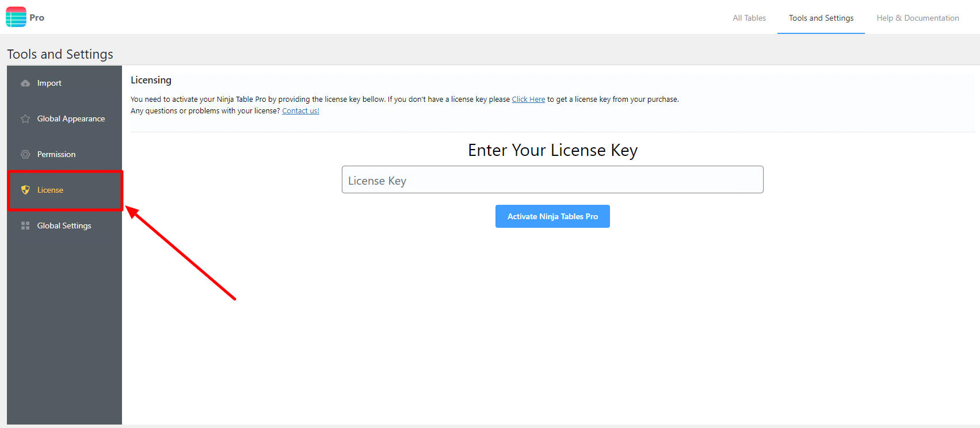Click the Import cloud icon

coord(25,83)
